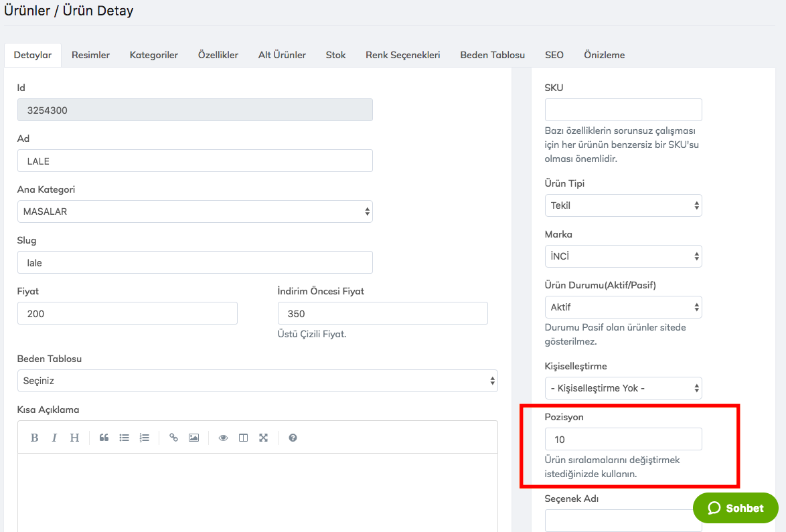Expand the Ürün Durumu dropdown set to Aktif
786x532 pixels.
[x=623, y=307]
